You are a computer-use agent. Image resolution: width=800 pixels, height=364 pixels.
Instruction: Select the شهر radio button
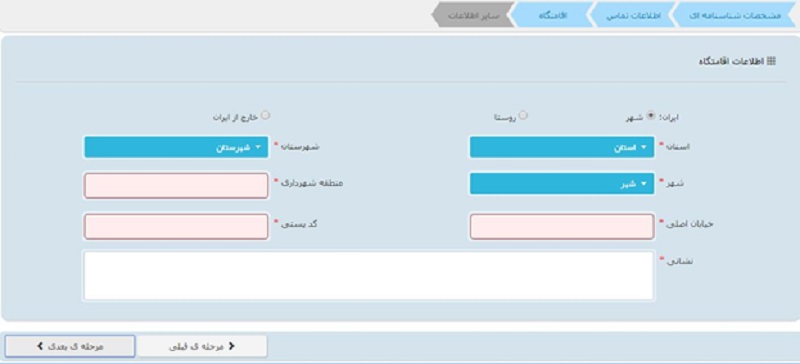coord(651,115)
